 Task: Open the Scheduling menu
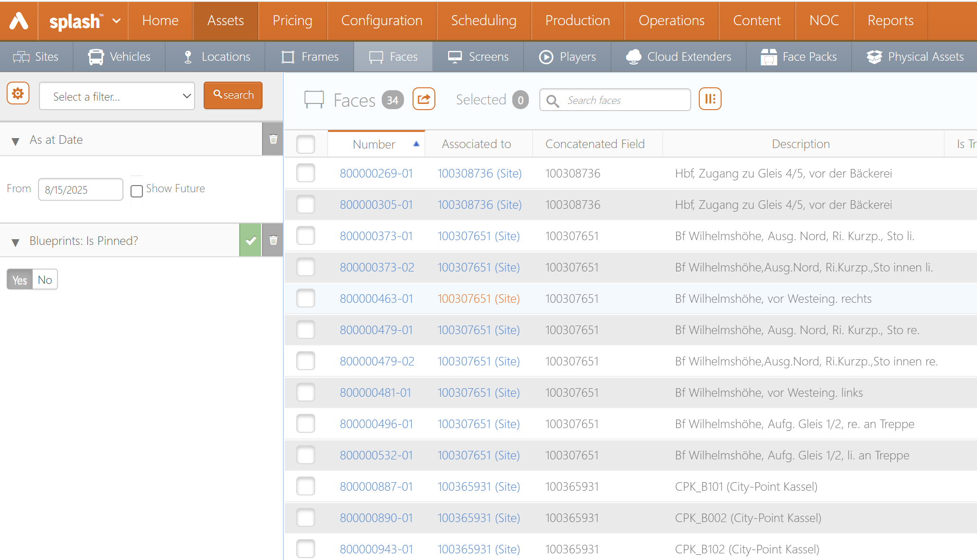[x=484, y=20]
